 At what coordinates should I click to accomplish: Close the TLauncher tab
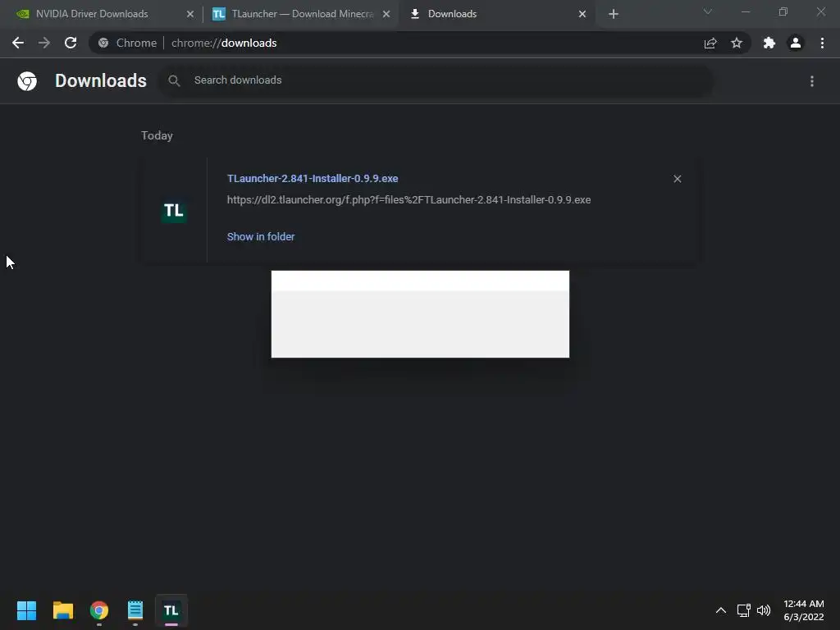pyautogui.click(x=386, y=15)
